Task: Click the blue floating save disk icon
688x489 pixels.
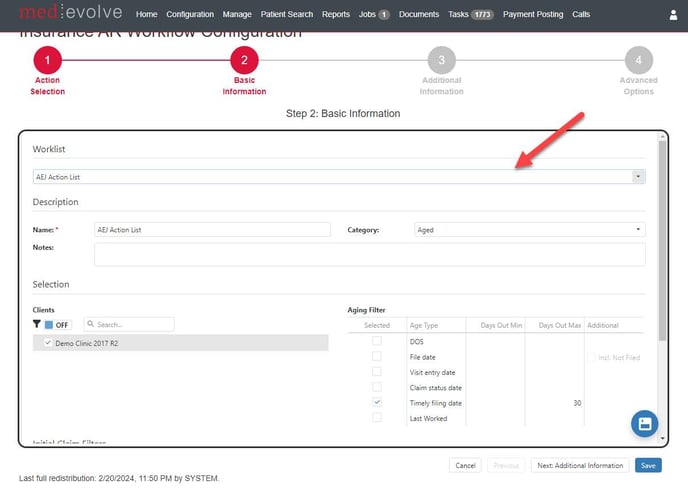Action: pyautogui.click(x=645, y=424)
